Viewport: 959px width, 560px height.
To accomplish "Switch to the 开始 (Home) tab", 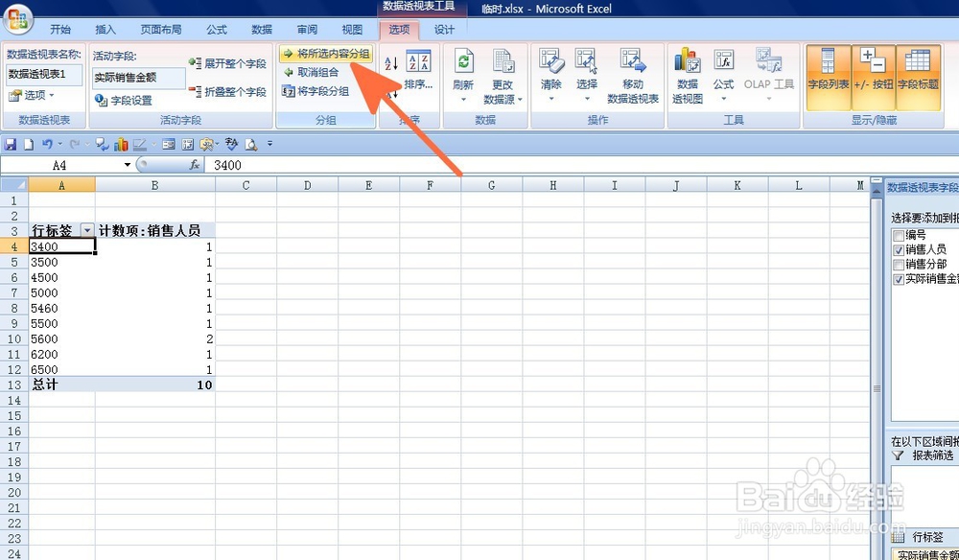I will tap(59, 30).
